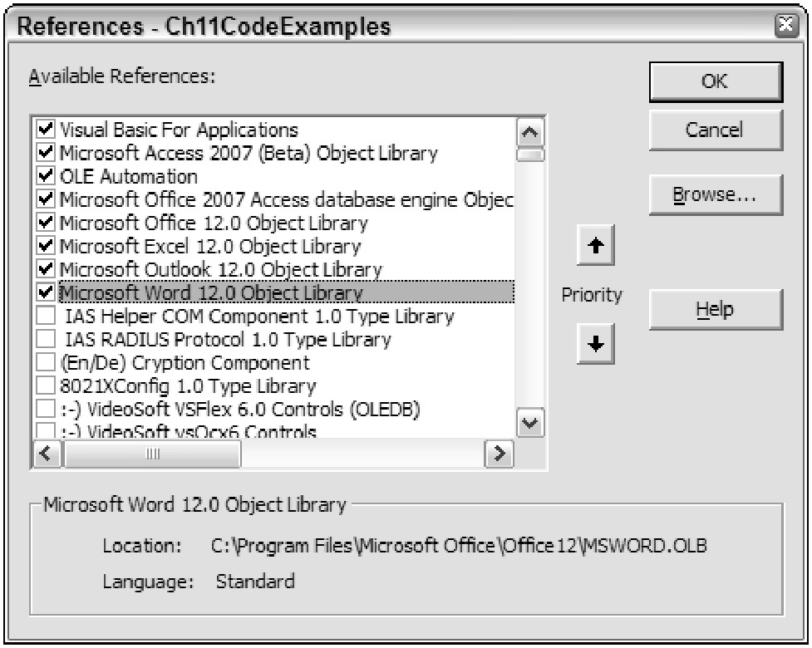The image size is (812, 648).
Task: Open Help for references
Action: tap(715, 311)
